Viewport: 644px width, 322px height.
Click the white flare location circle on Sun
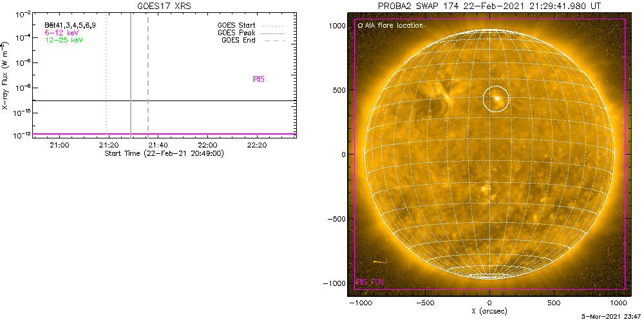(496, 99)
